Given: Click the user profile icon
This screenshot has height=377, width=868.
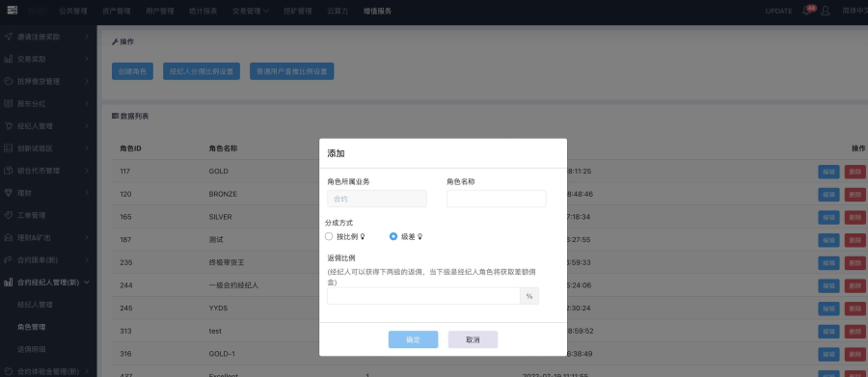Looking at the screenshot, I should (826, 11).
